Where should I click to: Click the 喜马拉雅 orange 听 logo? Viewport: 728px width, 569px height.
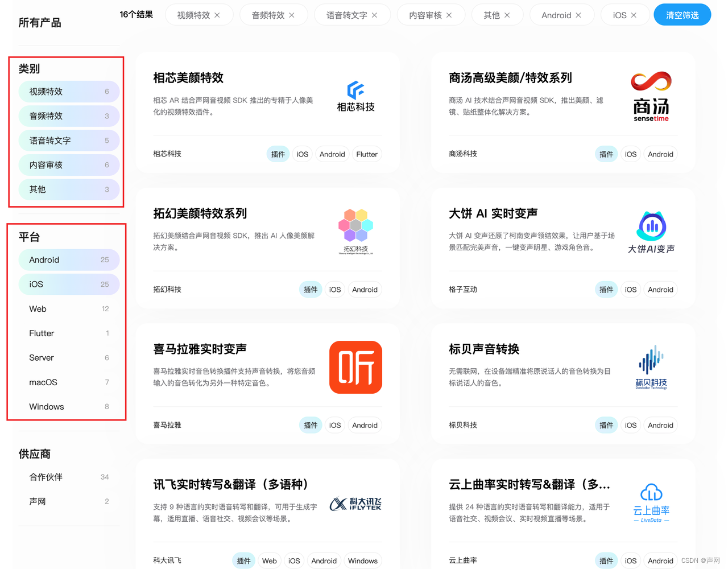[x=356, y=368]
